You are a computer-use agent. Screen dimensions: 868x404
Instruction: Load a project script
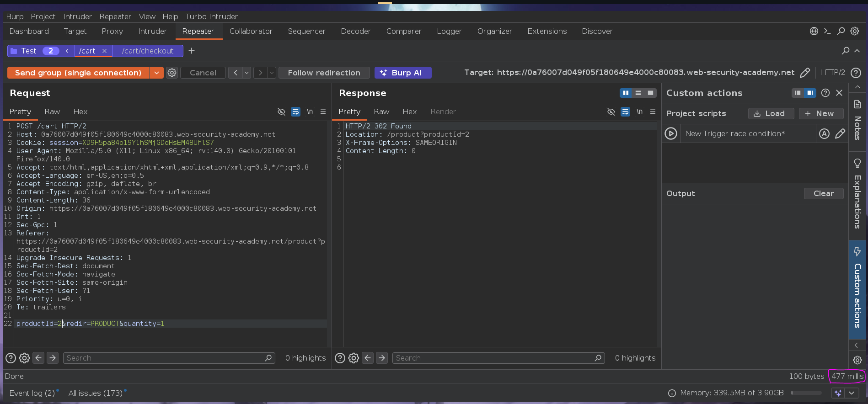(x=771, y=113)
